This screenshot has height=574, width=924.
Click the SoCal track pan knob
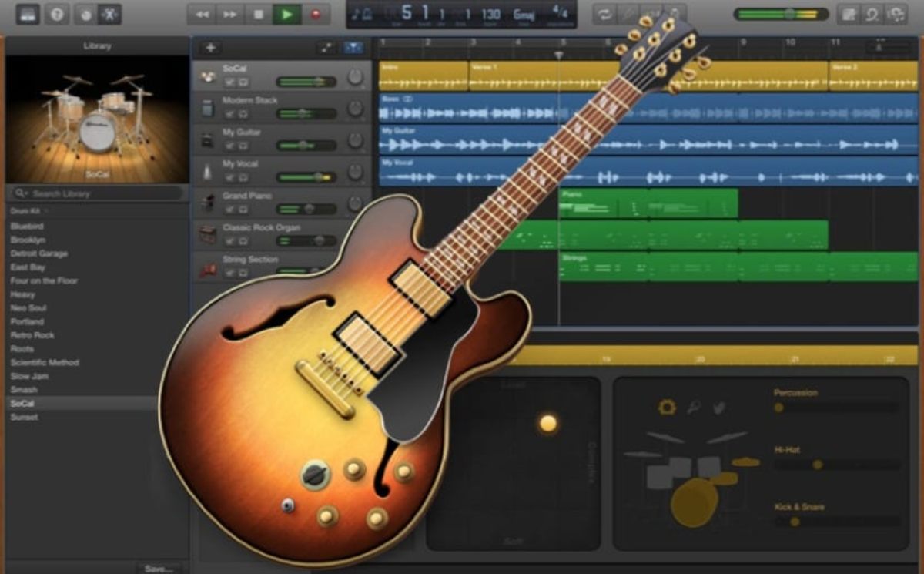(x=354, y=77)
